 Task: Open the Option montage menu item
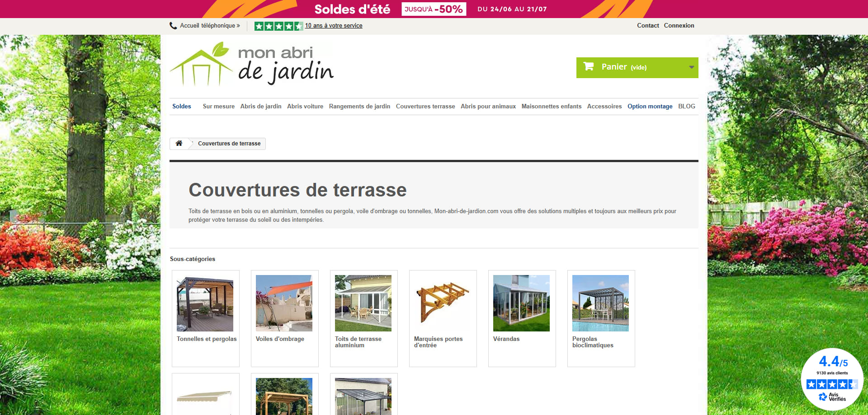[x=650, y=107]
